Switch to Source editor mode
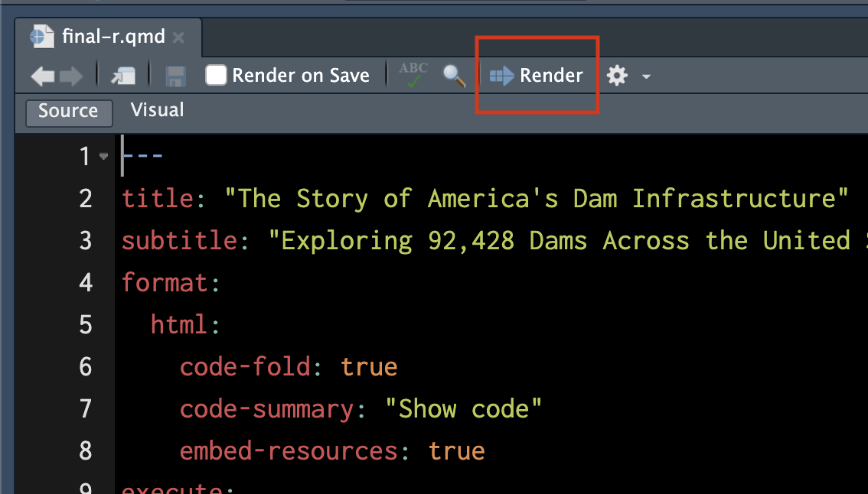 tap(68, 112)
